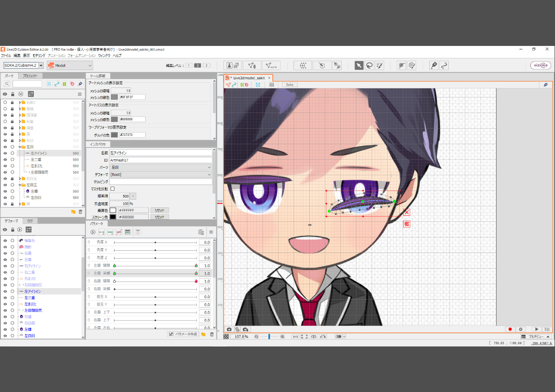Viewport: 555px width, 392px height.
Task: Open the nizima button
Action: click(541, 65)
